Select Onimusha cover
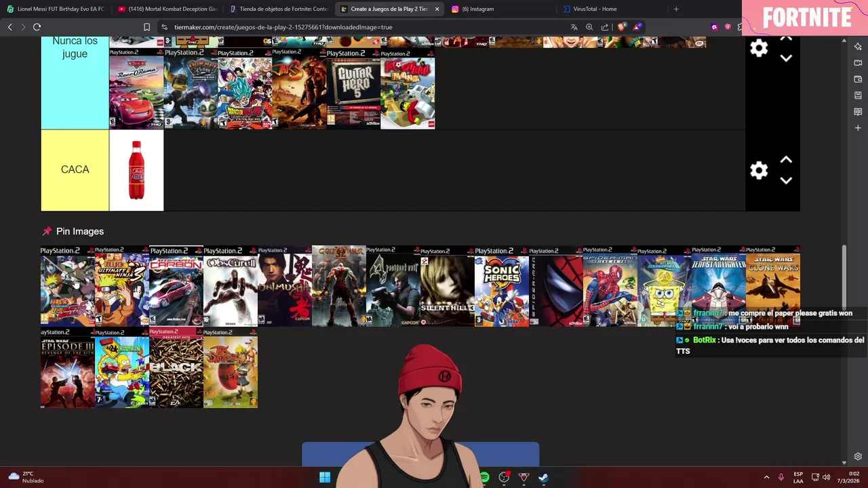The image size is (868, 488). [285, 286]
